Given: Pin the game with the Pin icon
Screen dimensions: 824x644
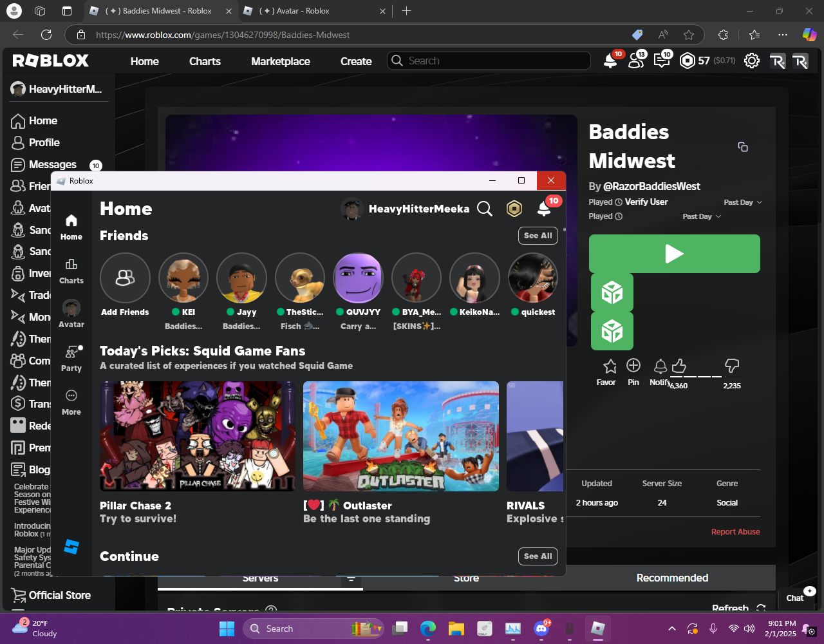Looking at the screenshot, I should point(633,366).
